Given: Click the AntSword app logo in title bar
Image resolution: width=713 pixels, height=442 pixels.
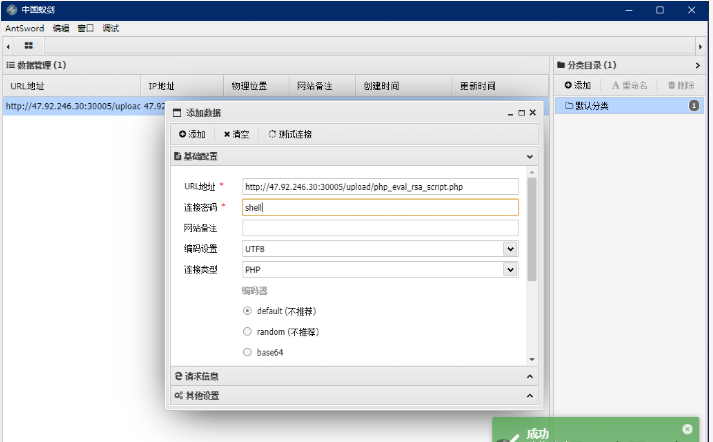Looking at the screenshot, I should tap(12, 10).
